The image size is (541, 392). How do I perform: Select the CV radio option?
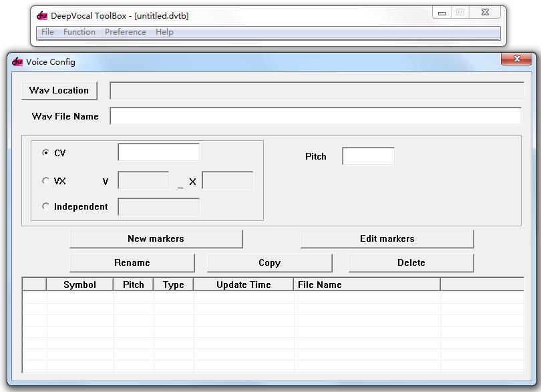[x=45, y=153]
